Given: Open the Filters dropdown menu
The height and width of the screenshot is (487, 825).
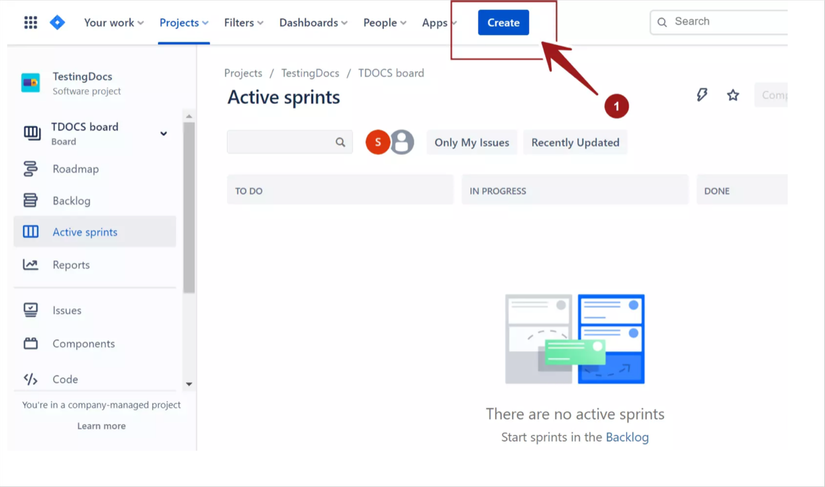Looking at the screenshot, I should pos(244,23).
